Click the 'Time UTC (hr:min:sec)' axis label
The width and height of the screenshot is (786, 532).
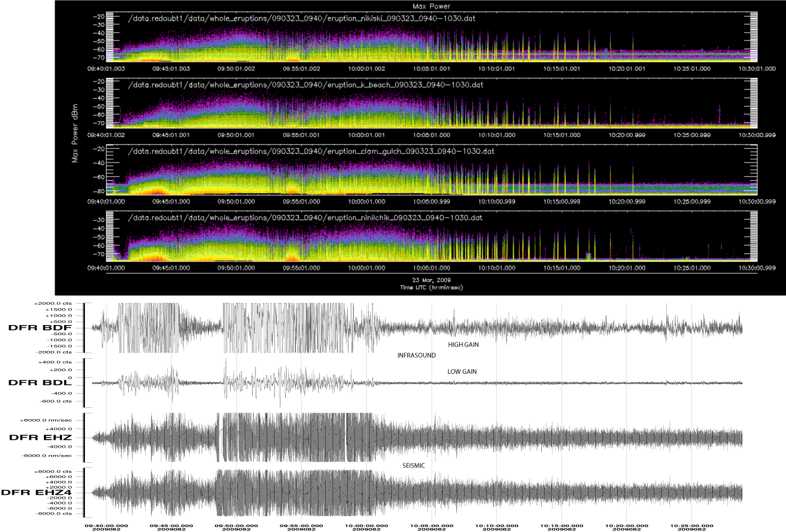click(432, 287)
